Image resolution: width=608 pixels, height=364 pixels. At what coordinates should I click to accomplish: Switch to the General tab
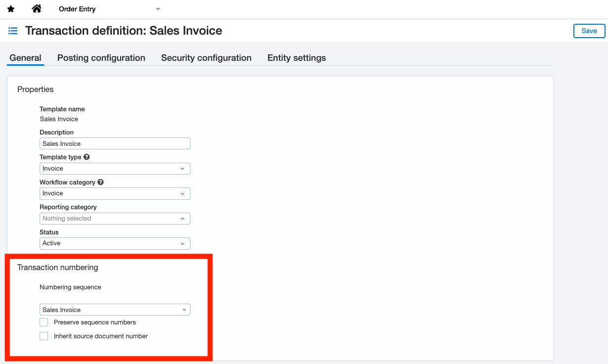tap(25, 58)
